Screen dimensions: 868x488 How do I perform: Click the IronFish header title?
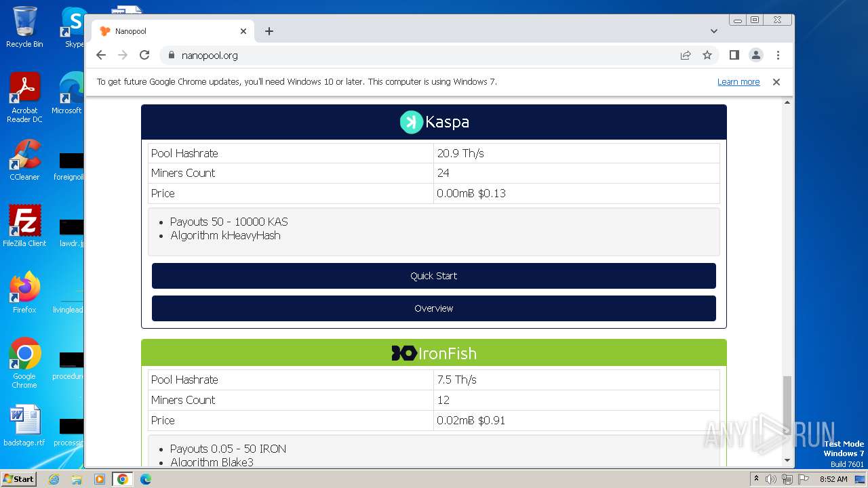pyautogui.click(x=448, y=353)
